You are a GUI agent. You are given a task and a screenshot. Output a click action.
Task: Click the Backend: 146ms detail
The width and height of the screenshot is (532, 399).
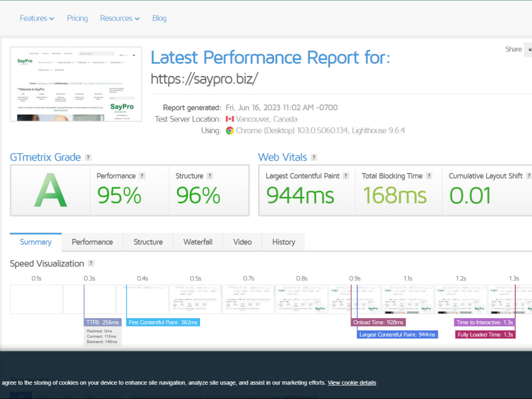point(102,342)
